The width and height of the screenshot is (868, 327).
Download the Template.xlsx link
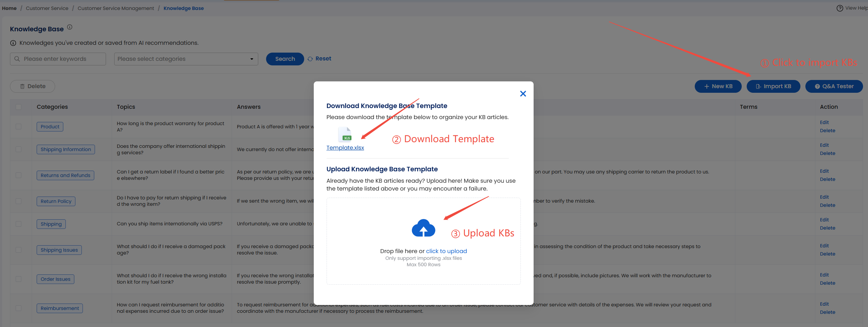(x=345, y=148)
